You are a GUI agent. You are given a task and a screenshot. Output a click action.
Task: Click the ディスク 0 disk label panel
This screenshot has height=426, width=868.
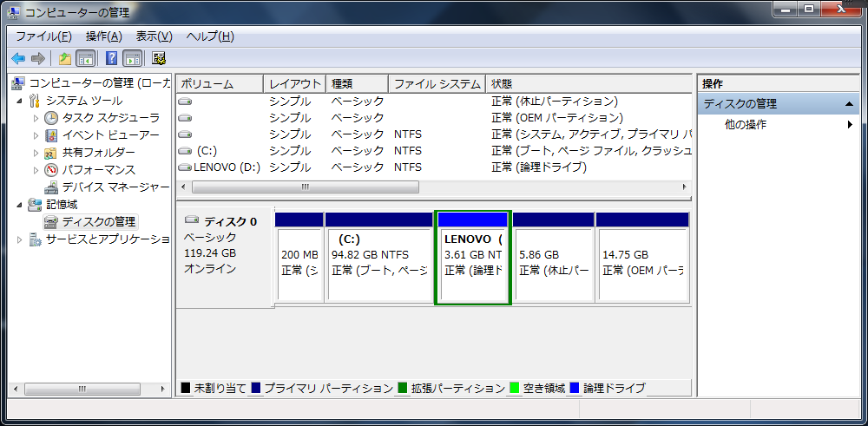click(x=225, y=258)
